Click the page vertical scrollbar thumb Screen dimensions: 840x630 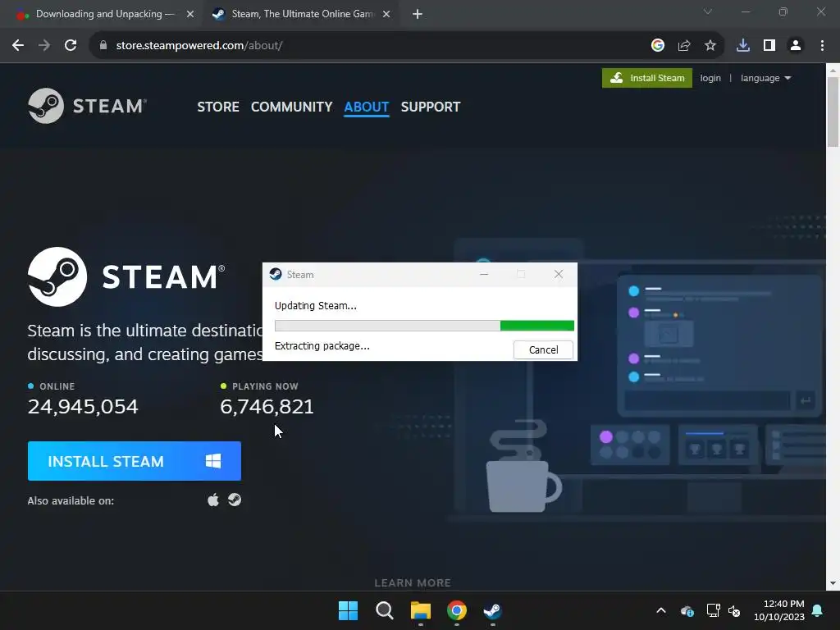coord(833,112)
